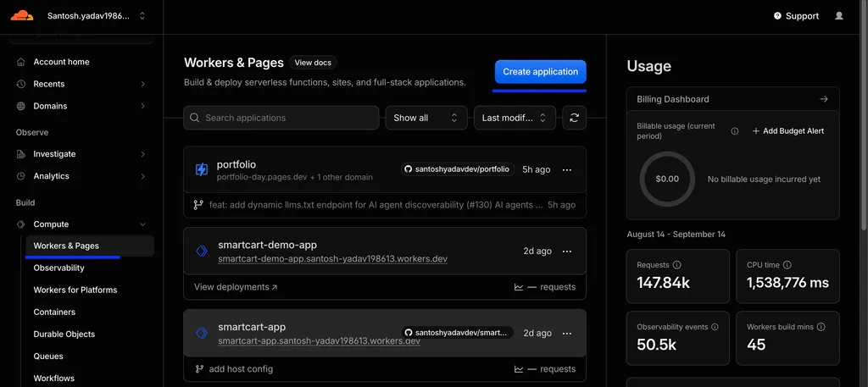
Task: Expand the Analytics chevron
Action: pos(142,176)
